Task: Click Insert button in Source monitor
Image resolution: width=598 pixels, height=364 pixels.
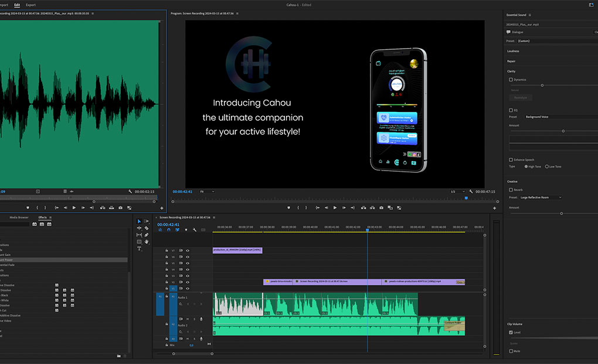Action: click(103, 207)
